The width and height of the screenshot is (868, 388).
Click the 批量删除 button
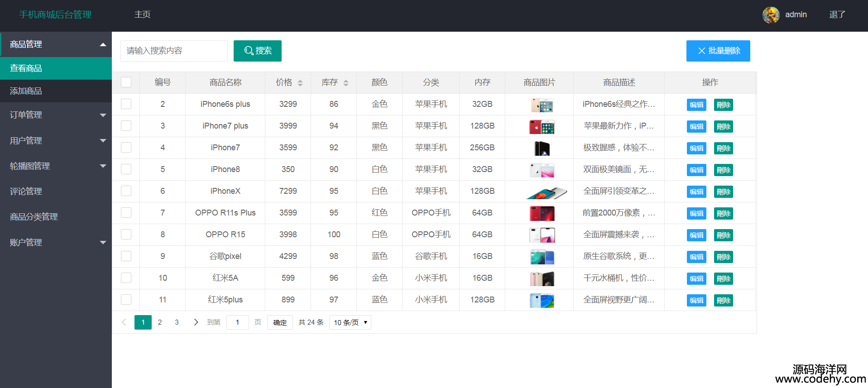718,51
